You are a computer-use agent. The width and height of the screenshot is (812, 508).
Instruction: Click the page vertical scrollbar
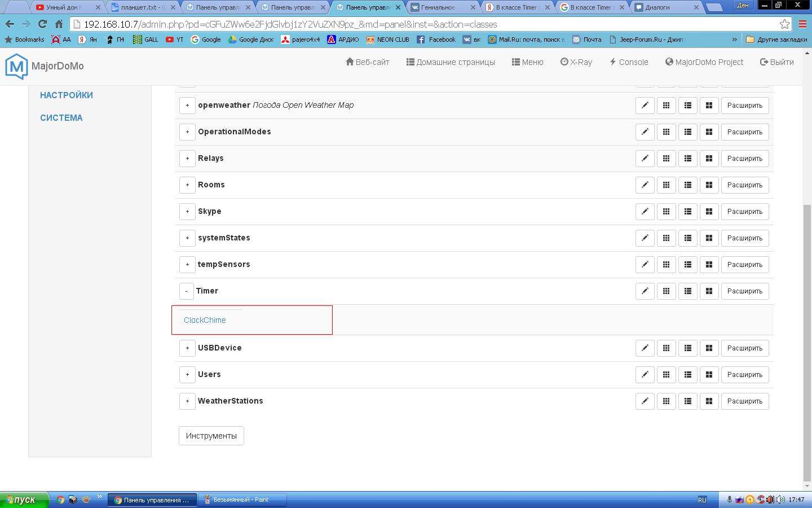point(807,343)
